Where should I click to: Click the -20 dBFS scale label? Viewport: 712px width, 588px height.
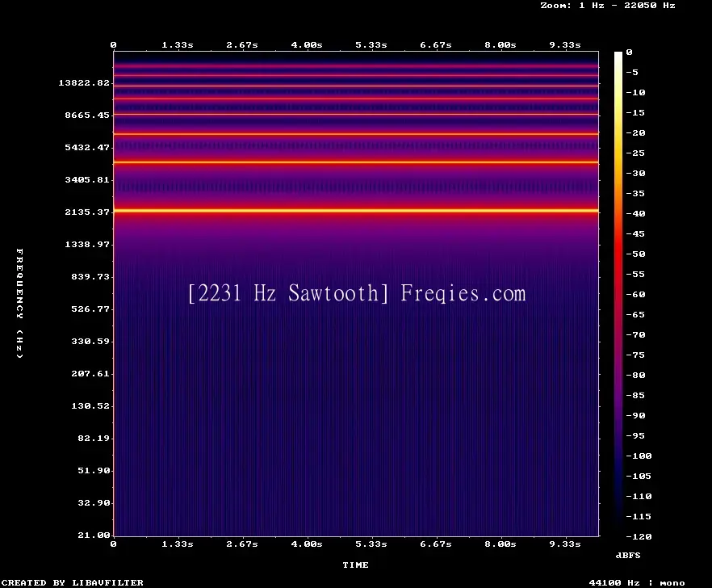point(635,132)
